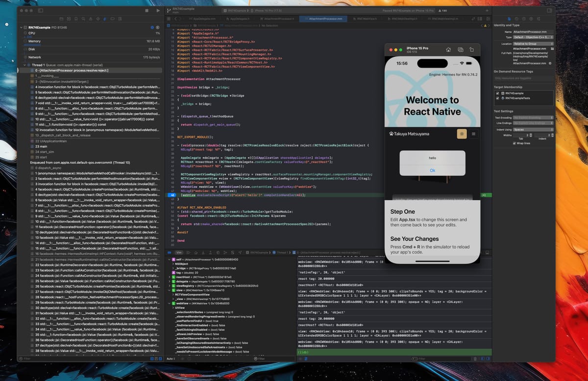
Task: Toggle the Xcode navigator sidebar button
Action: point(40,10)
